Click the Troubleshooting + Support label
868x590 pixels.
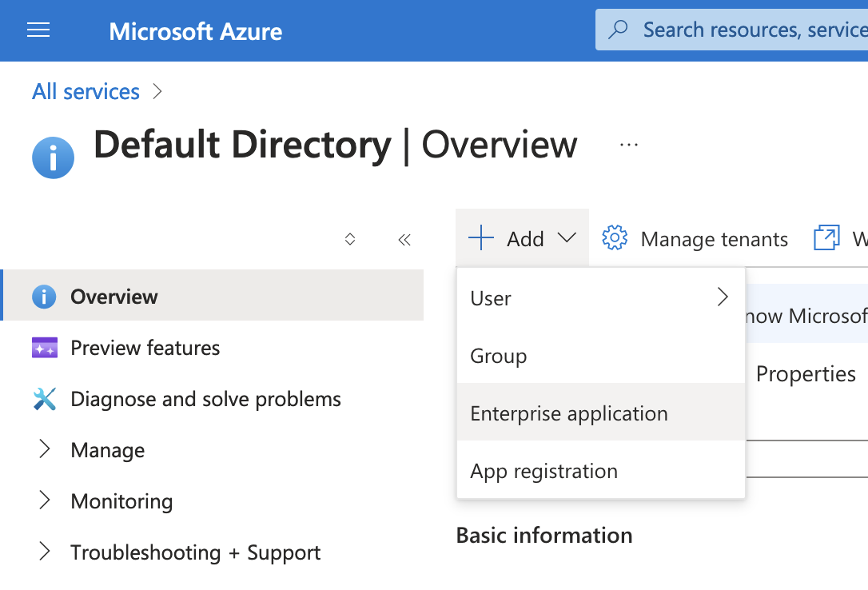195,553
